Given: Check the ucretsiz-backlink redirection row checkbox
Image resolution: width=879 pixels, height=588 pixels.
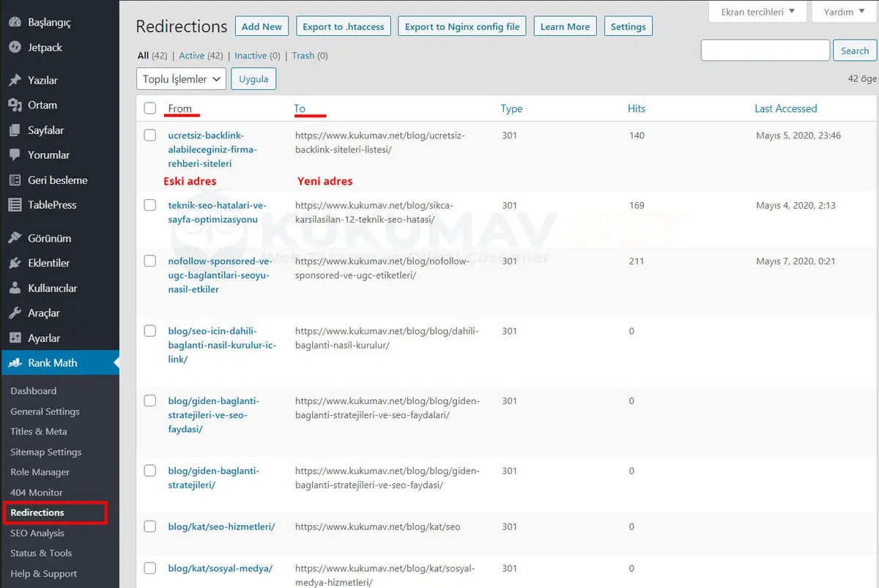Looking at the screenshot, I should click(150, 135).
